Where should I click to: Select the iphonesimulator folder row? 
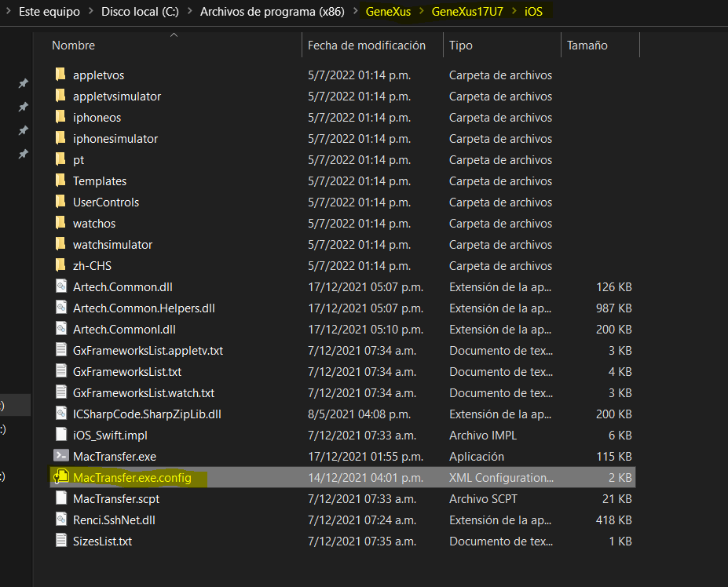coord(115,139)
